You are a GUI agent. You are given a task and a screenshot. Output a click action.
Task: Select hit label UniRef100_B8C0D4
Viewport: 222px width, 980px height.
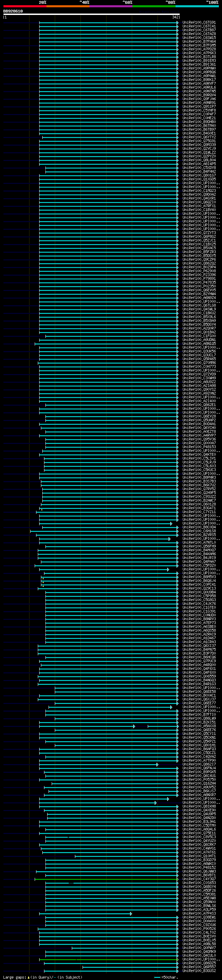click(199, 527)
